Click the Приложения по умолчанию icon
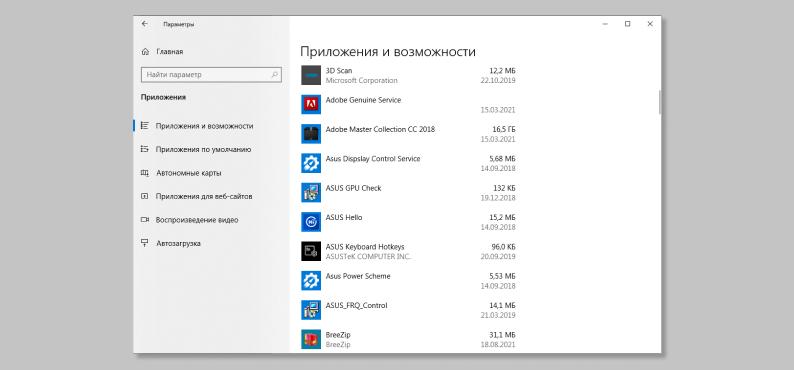The width and height of the screenshot is (794, 370). click(x=145, y=149)
